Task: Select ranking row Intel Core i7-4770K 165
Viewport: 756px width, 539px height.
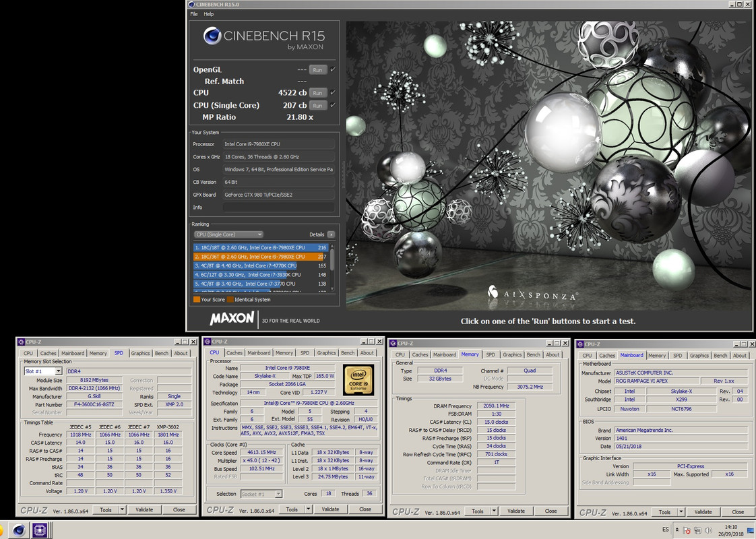Action: (260, 265)
